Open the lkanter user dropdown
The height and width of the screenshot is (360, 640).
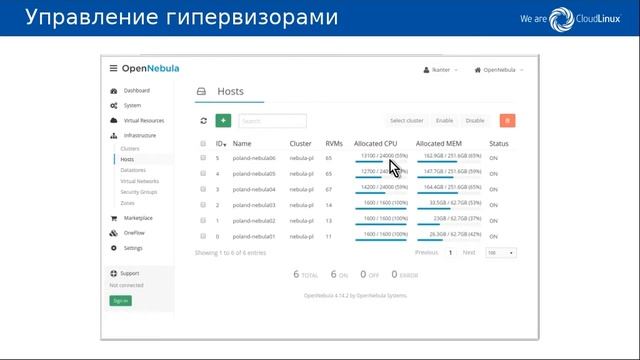[x=441, y=70]
